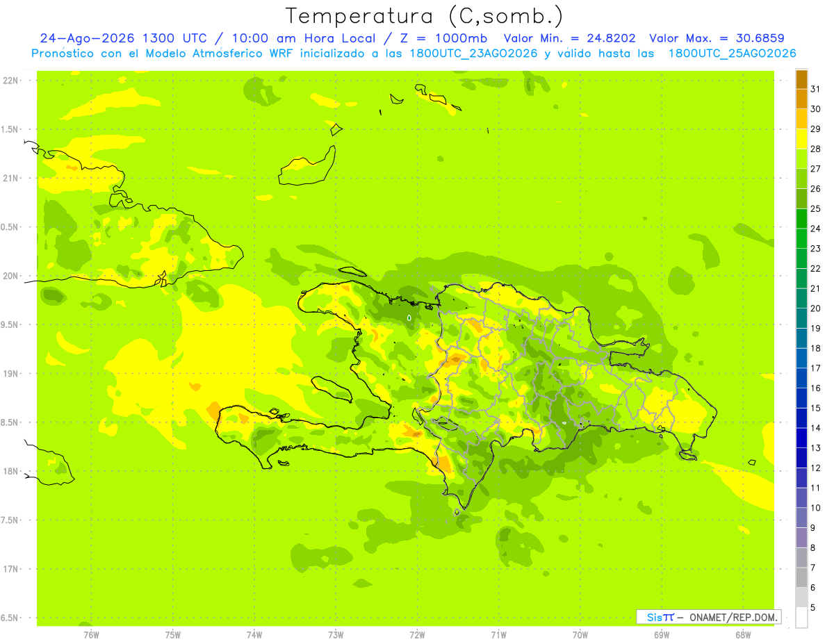Pick the light orange 29–30 legend swatch

pos(801,119)
